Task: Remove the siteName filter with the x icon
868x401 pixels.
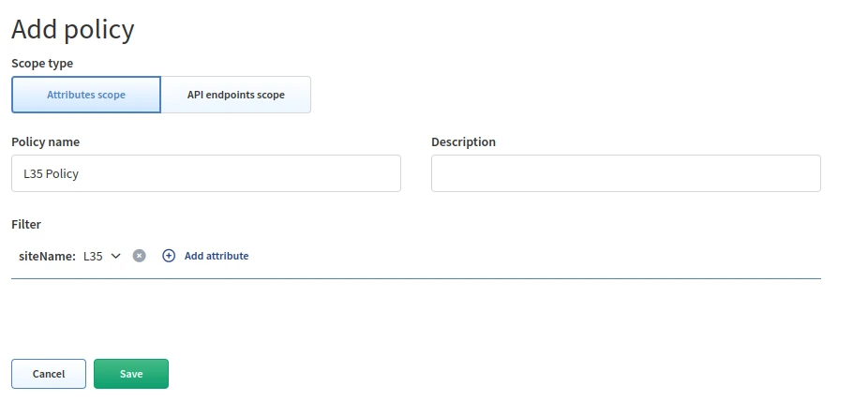Action: click(139, 256)
